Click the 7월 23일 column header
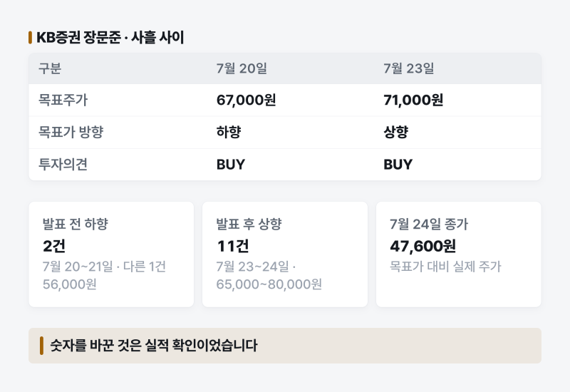 [408, 68]
